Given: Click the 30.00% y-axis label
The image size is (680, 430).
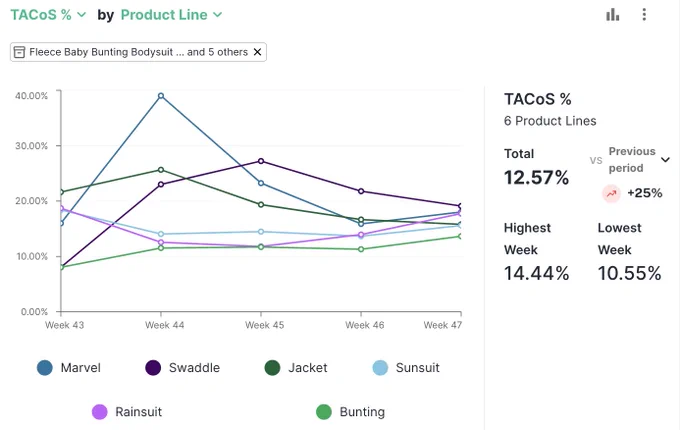Looking at the screenshot, I should click(x=31, y=146).
